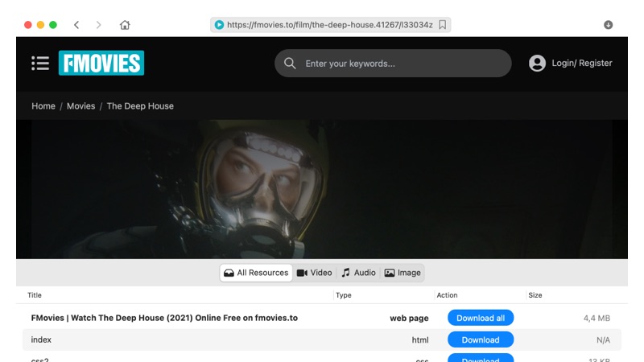Click the Download all button
The height and width of the screenshot is (362, 644).
click(481, 318)
